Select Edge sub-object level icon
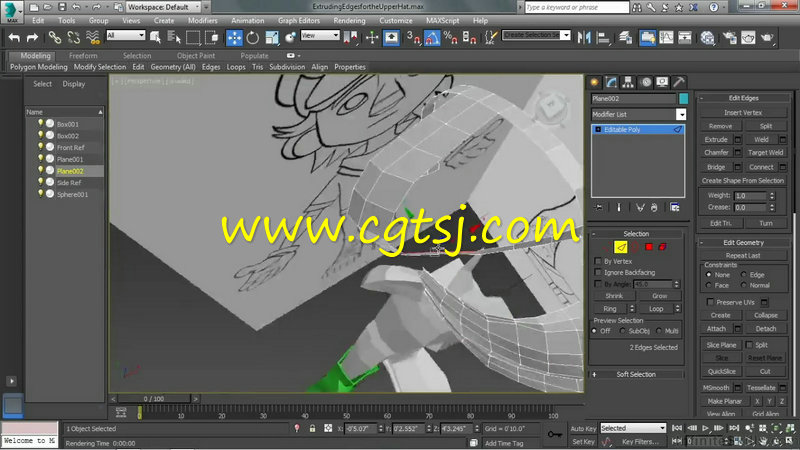This screenshot has width=800, height=450. 620,247
